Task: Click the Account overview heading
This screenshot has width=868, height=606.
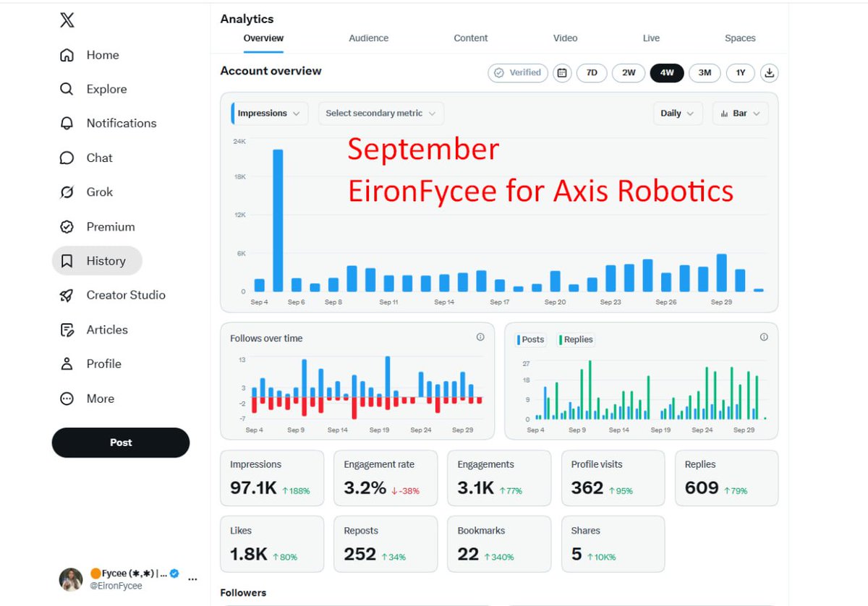Action: point(271,71)
